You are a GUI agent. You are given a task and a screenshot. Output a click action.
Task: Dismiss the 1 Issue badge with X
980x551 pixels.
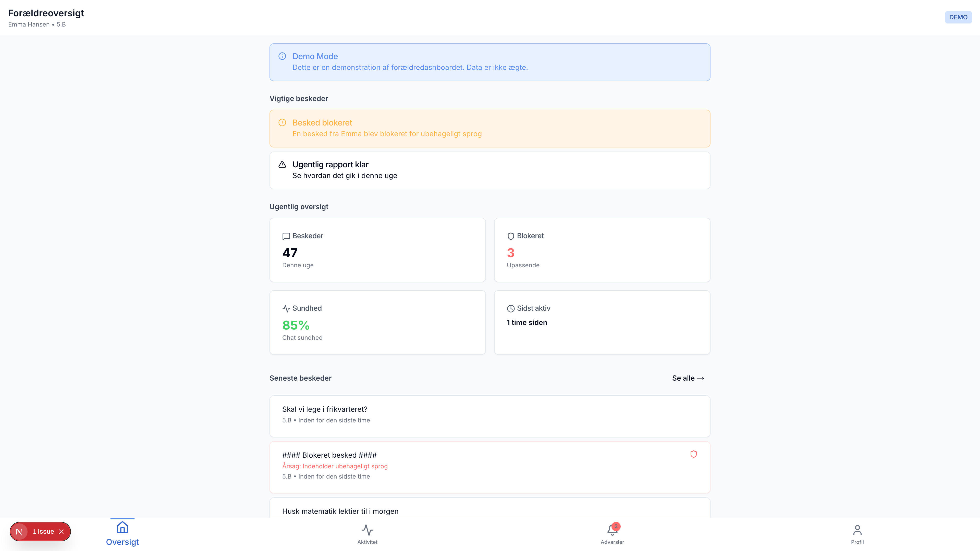61,532
